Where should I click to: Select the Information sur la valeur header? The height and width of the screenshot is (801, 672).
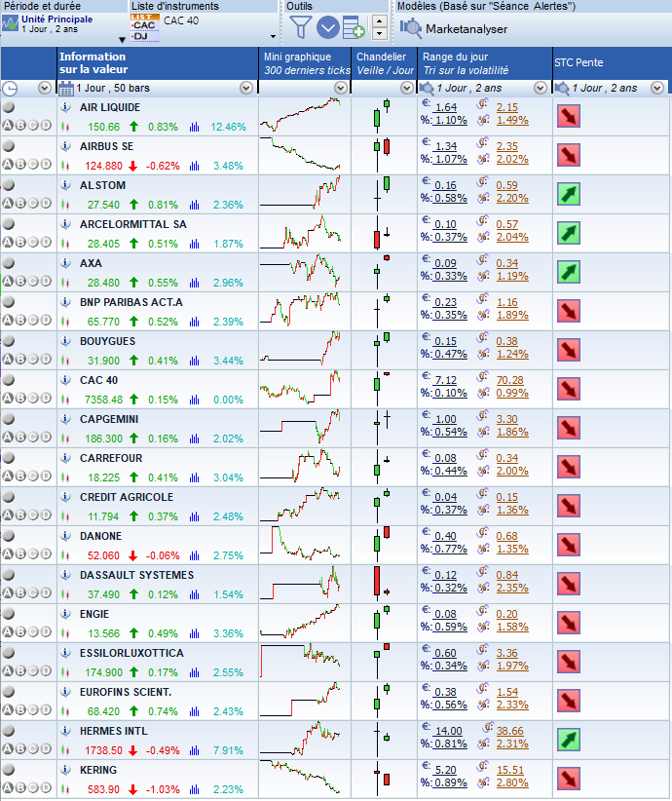point(158,63)
